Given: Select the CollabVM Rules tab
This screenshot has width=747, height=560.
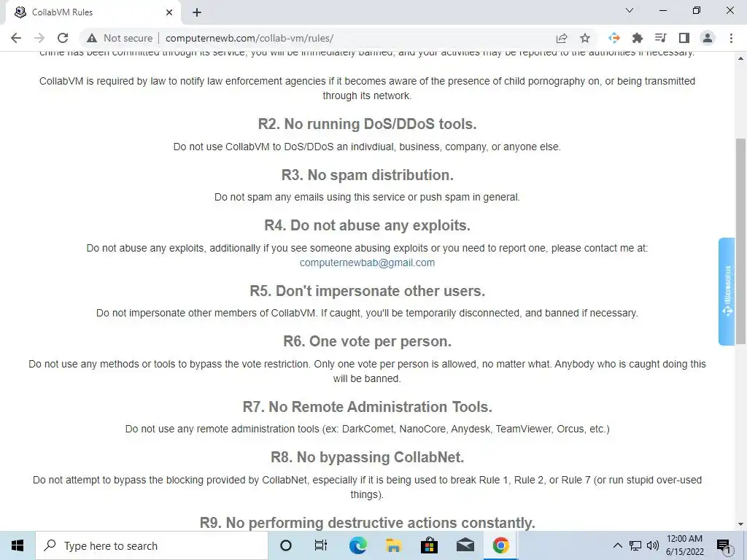Looking at the screenshot, I should coord(93,12).
